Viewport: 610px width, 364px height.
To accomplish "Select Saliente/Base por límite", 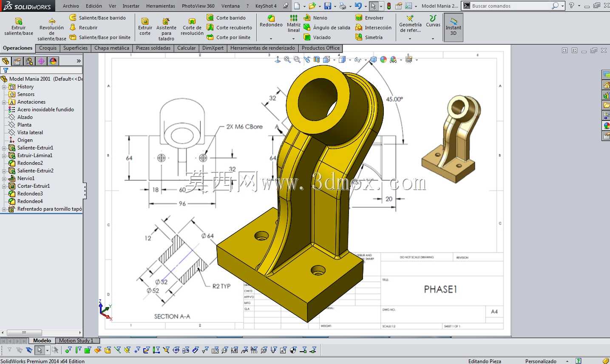I will (x=100, y=37).
